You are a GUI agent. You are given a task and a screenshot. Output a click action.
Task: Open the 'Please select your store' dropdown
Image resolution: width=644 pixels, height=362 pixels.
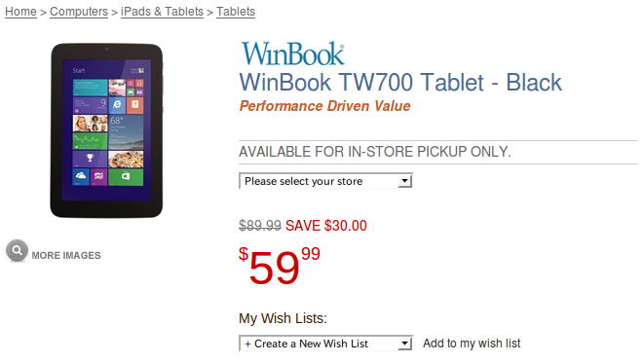pyautogui.click(x=325, y=181)
